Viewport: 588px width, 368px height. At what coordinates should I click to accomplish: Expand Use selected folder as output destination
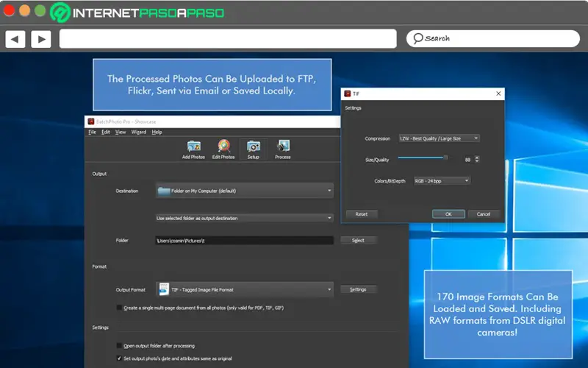pyautogui.click(x=245, y=218)
